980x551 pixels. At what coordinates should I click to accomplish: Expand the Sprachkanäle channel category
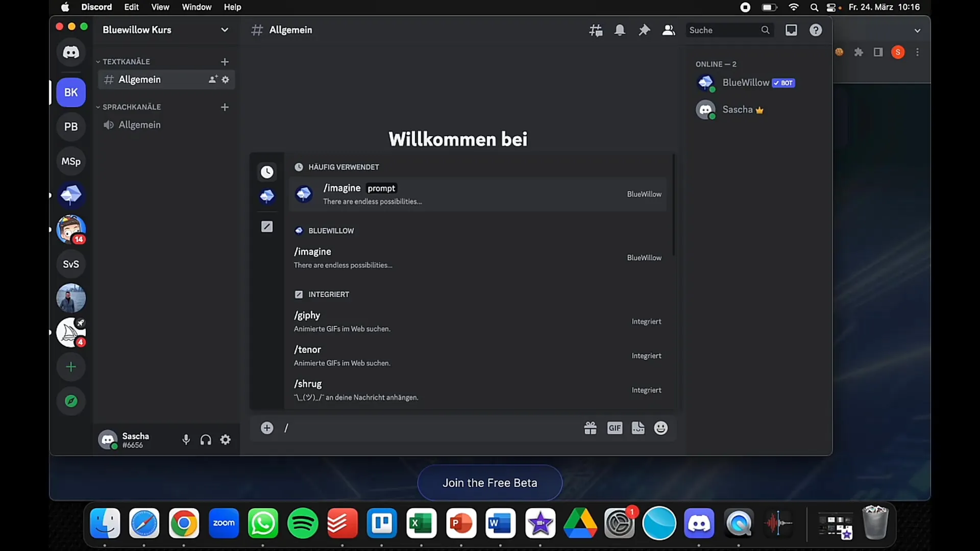pos(97,106)
